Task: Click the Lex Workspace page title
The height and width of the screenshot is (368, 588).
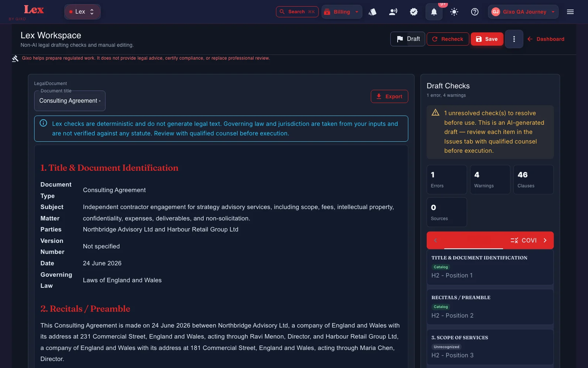Action: [x=51, y=35]
